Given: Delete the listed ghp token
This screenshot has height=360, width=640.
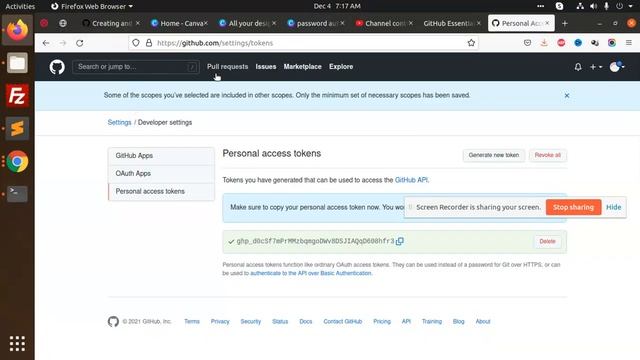Looking at the screenshot, I should pos(547,241).
